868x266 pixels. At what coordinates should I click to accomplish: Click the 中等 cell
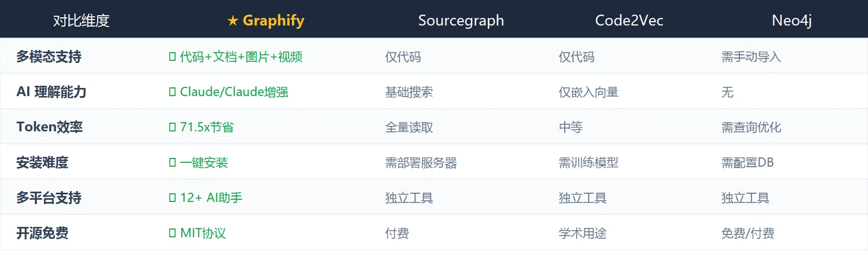(571, 127)
